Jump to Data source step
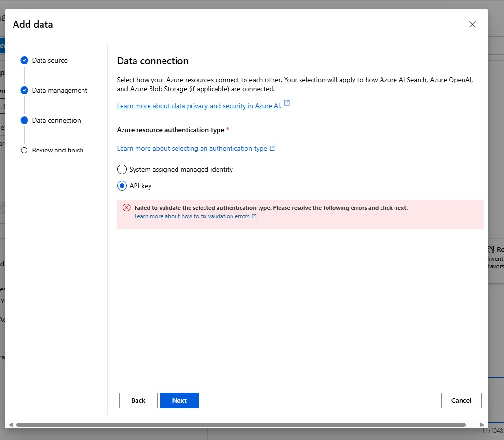 50,60
